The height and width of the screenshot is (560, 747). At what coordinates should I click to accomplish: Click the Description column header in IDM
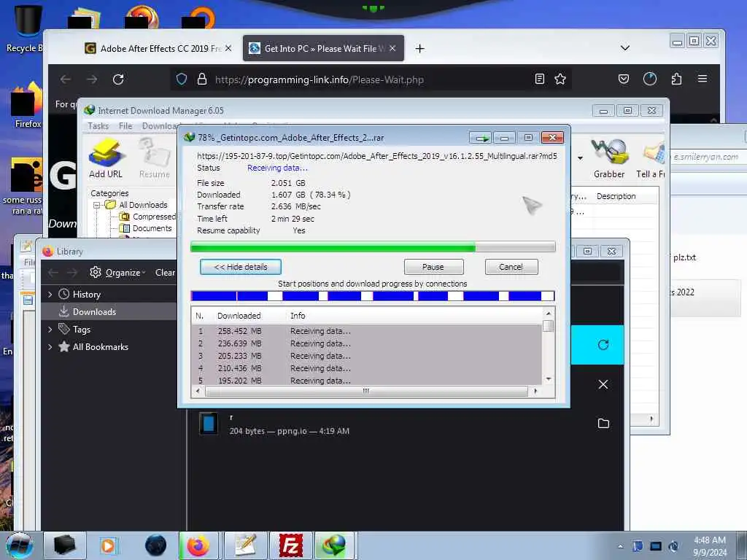(616, 196)
